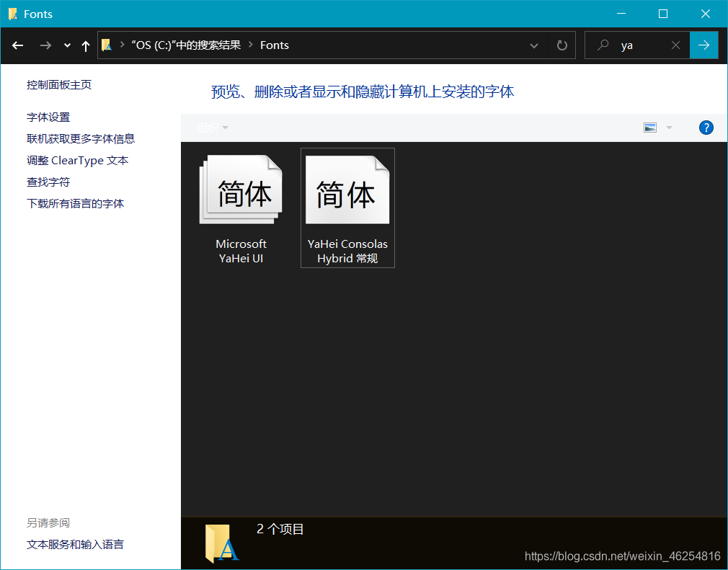Open 字体设置 link
728x570 pixels.
[x=48, y=117]
